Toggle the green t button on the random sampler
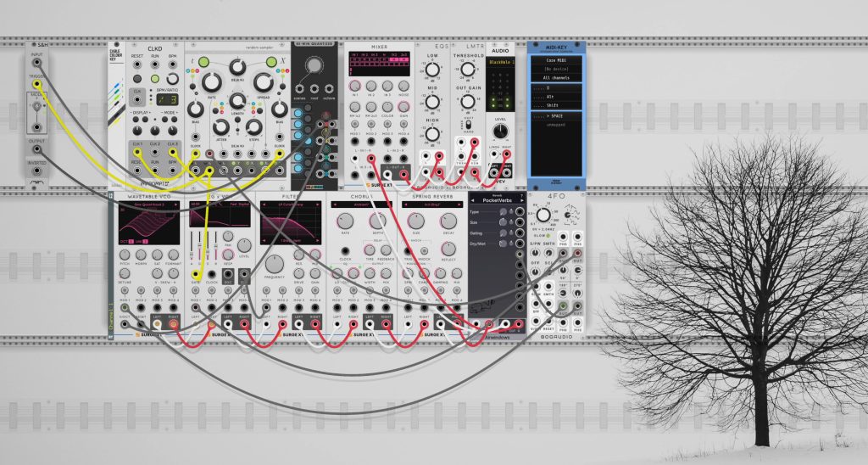The height and width of the screenshot is (465, 868). click(203, 62)
